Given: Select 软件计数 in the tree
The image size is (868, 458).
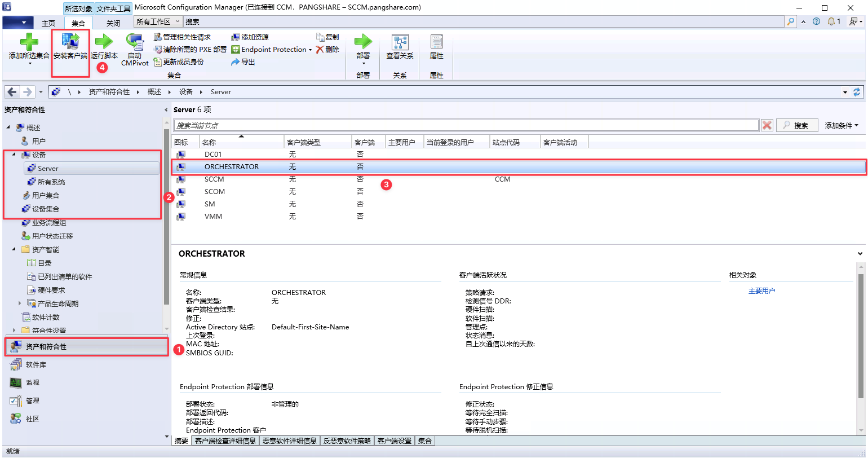Looking at the screenshot, I should pos(46,317).
